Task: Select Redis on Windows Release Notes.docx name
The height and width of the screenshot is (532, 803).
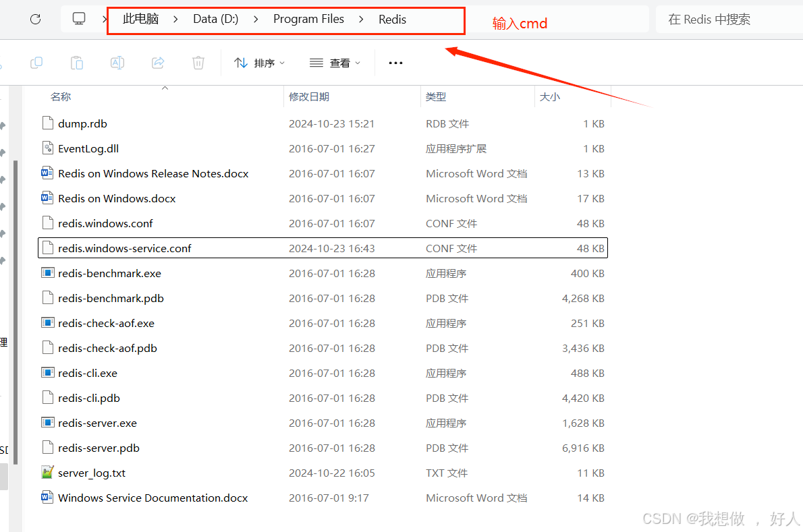Action: [x=153, y=174]
